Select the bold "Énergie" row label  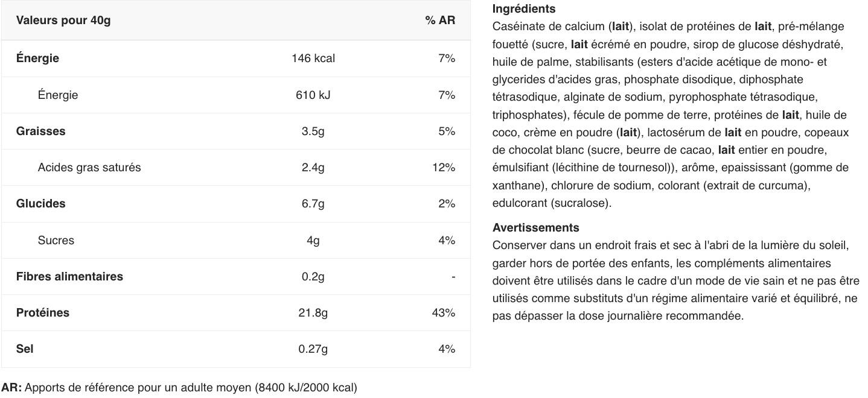tap(37, 58)
